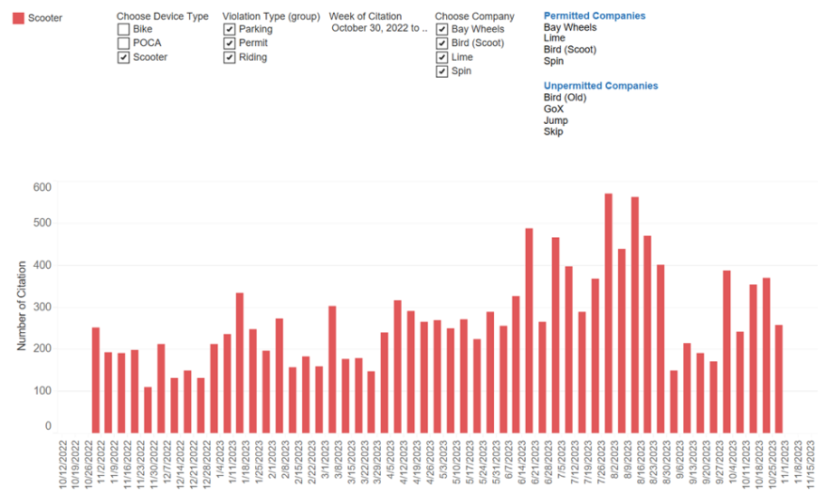This screenshot has height=504, width=827.
Task: Untick the Permit violation checkbox
Action: point(230,43)
